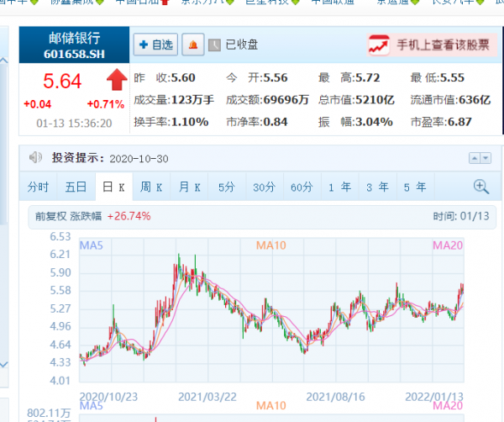Viewport: 504px width, 422px height.
Task: Click 振幅 value 3.04%
Action: click(x=375, y=122)
